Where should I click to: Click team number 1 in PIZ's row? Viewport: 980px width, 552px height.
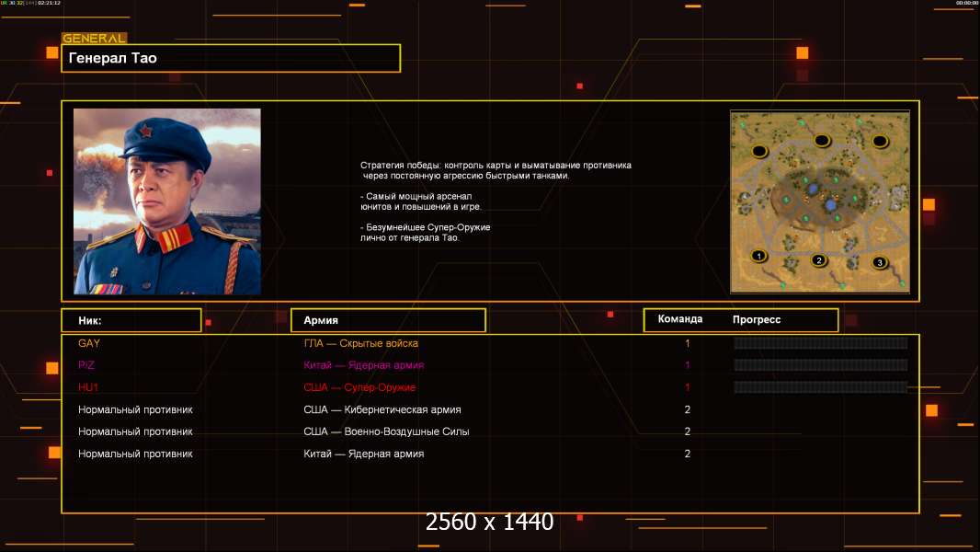(687, 365)
